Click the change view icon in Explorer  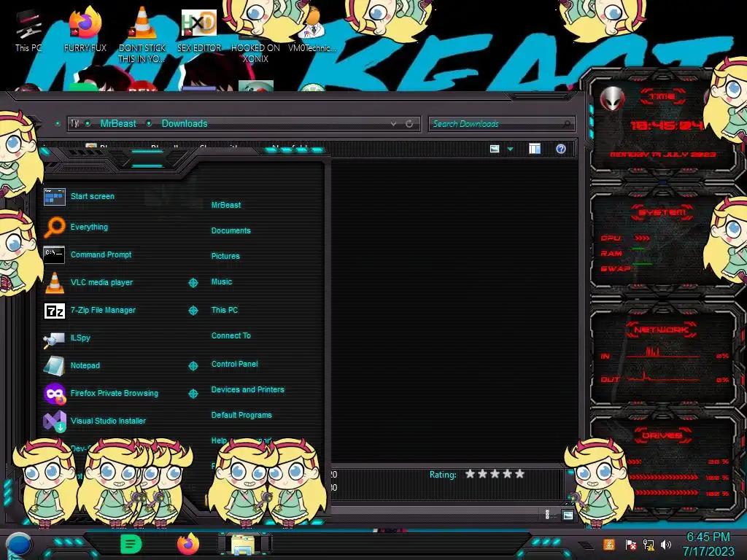click(x=495, y=149)
